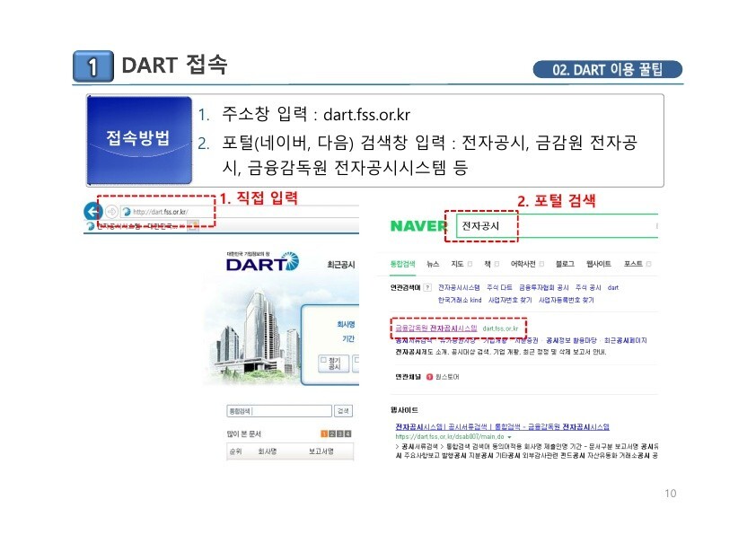Click the red 원스토어 channel icon
756x534 pixels.
point(429,377)
